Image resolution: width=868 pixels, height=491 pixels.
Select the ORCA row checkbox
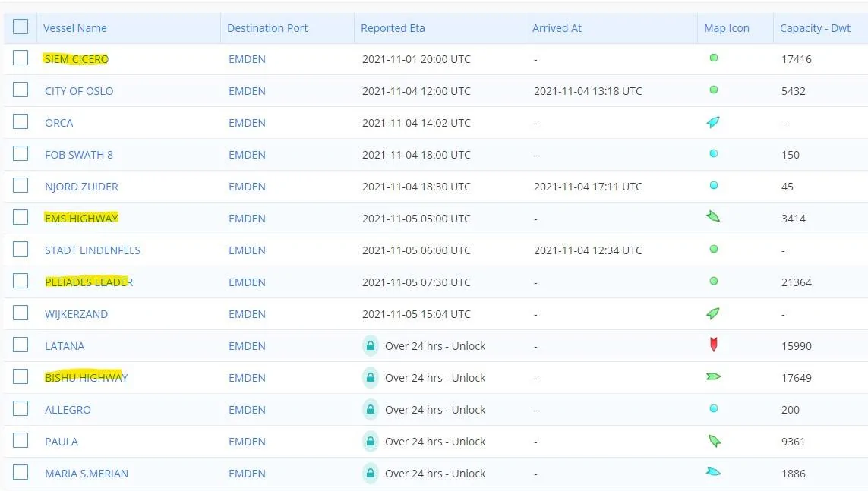21,121
